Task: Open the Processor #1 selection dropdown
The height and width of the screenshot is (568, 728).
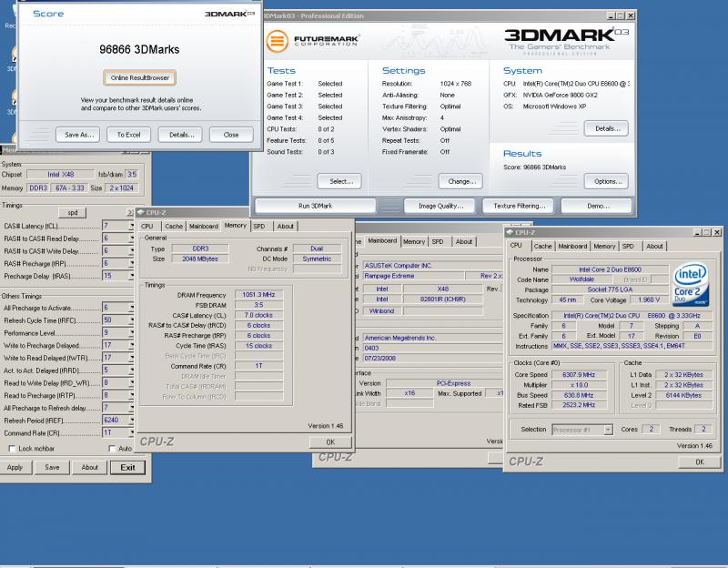Action: point(608,430)
